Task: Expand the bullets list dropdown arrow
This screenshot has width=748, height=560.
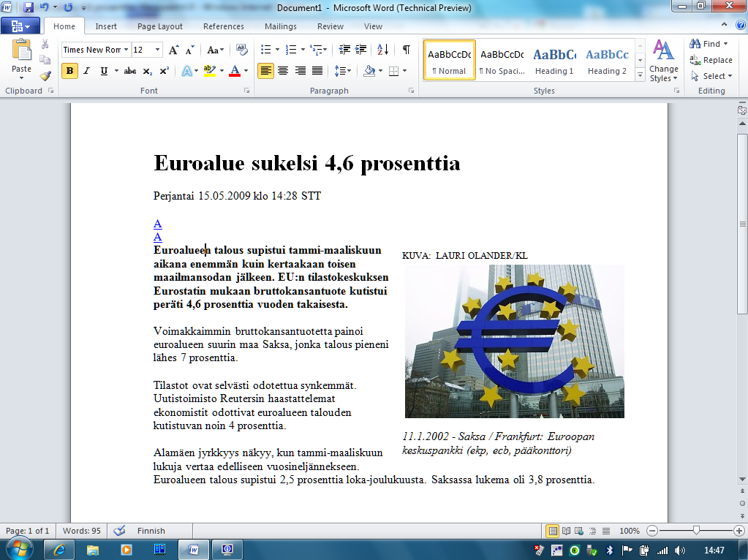Action: click(278, 50)
